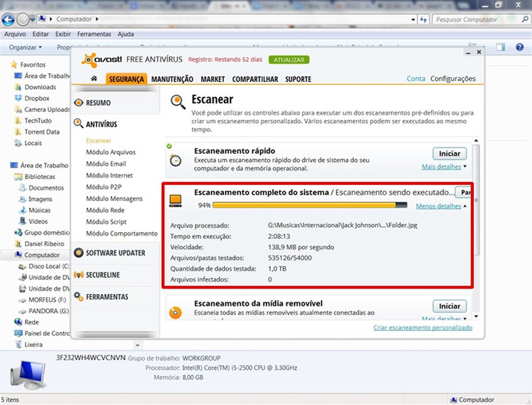Click full system scan monitor icon
The width and height of the screenshot is (532, 405).
(175, 201)
